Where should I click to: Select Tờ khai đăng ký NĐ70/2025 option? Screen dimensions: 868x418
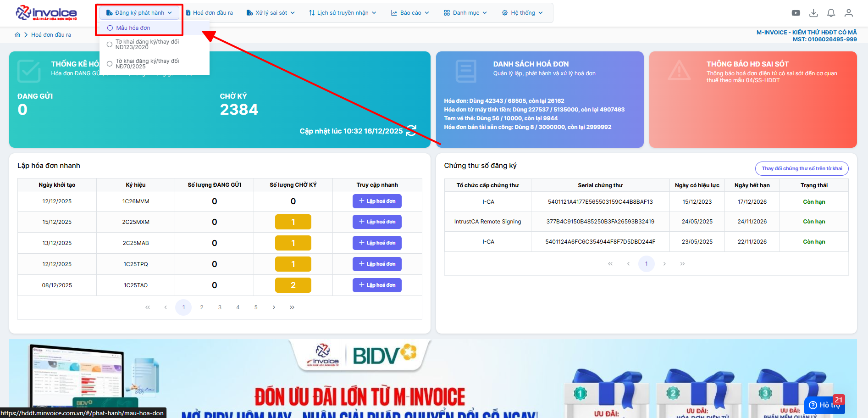[x=110, y=64]
